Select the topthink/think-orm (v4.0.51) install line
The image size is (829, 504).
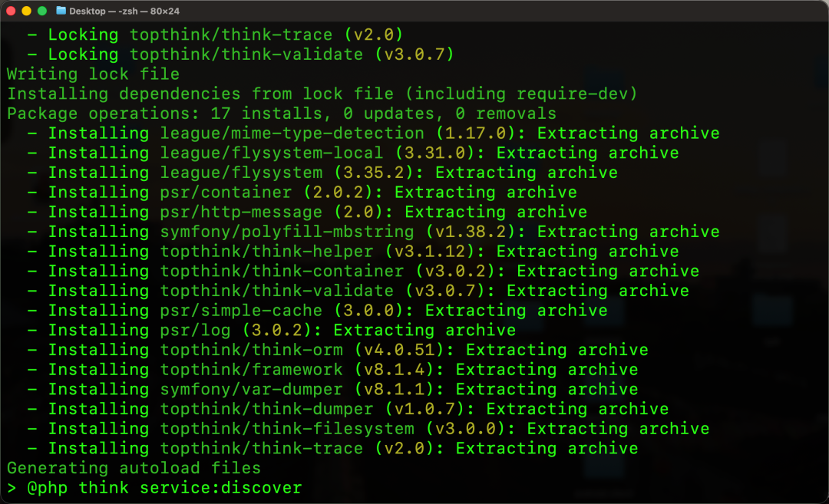click(338, 350)
